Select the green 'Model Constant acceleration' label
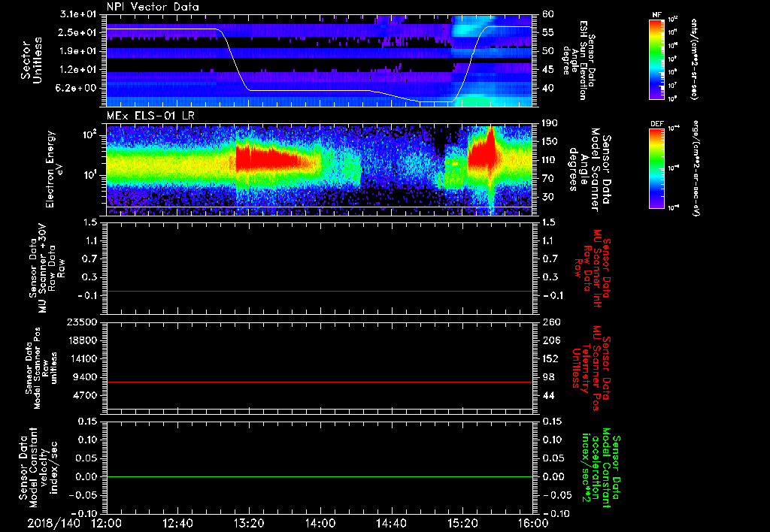Image resolution: width=770 pixels, height=532 pixels. tap(601, 468)
